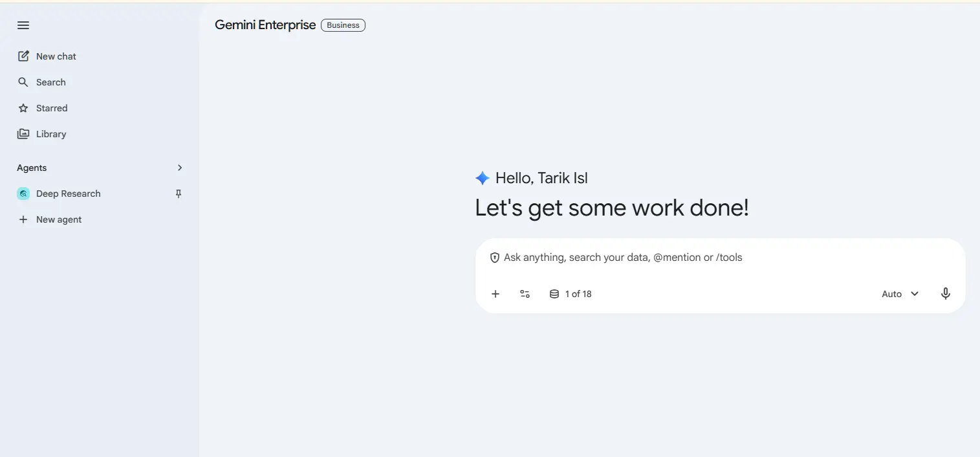Image resolution: width=980 pixels, height=457 pixels.
Task: Unpin Deep Research using the pin icon
Action: point(179,194)
